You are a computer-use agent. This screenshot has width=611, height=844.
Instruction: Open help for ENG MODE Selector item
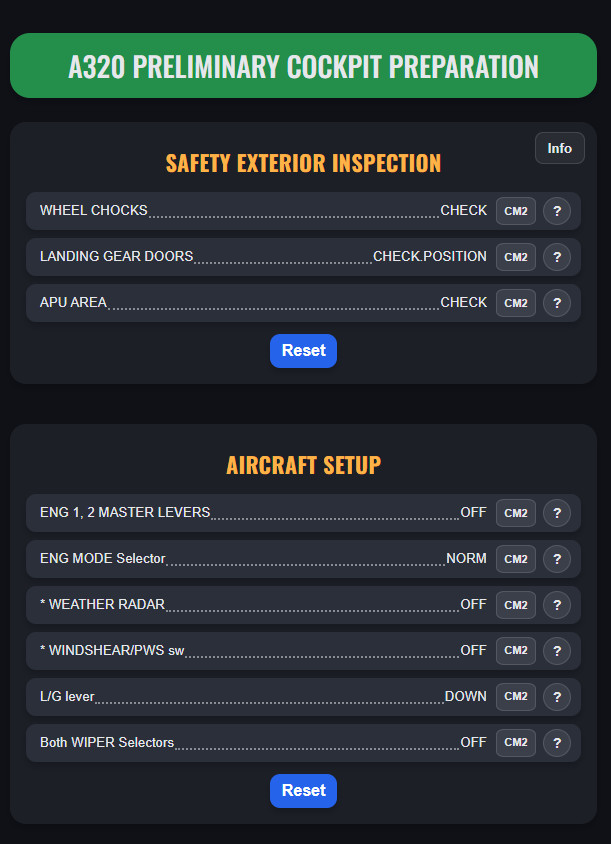click(x=557, y=559)
